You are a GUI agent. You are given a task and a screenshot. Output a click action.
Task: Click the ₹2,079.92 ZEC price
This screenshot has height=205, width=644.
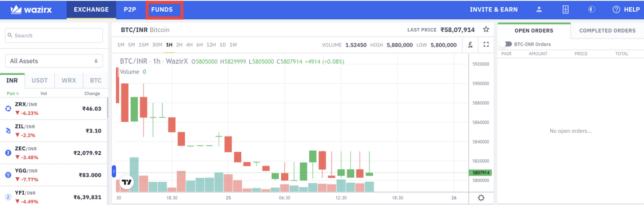coord(87,153)
